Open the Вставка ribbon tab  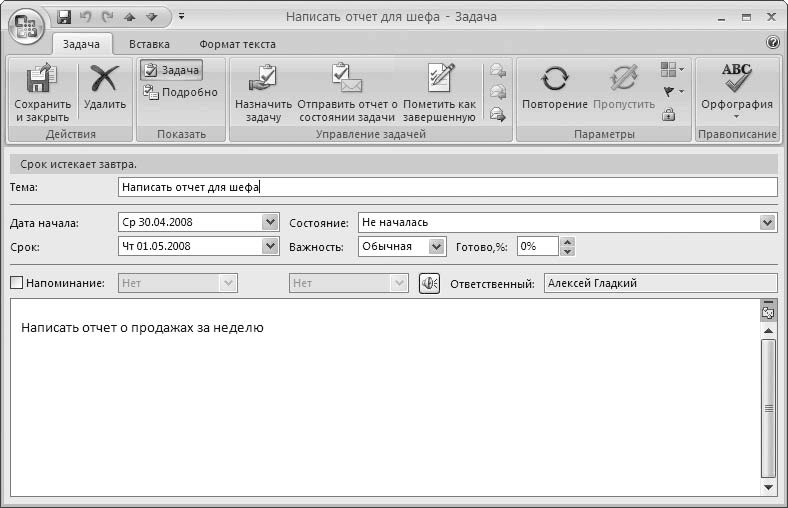point(149,44)
